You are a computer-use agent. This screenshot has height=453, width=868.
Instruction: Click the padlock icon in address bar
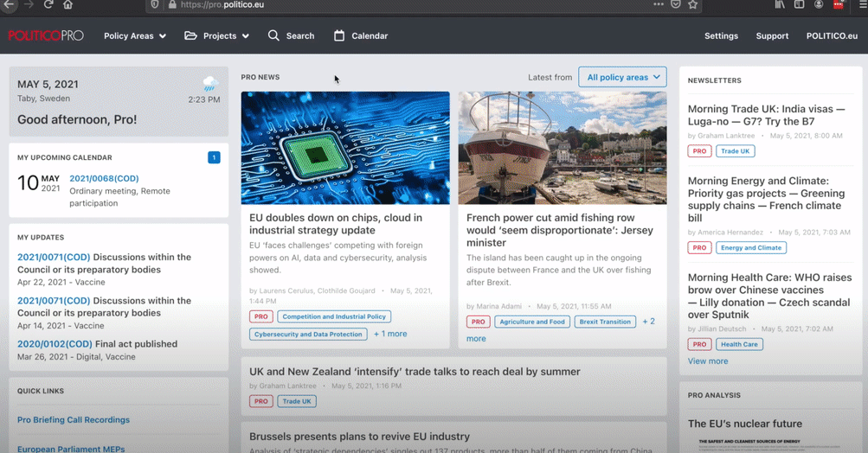pos(172,4)
